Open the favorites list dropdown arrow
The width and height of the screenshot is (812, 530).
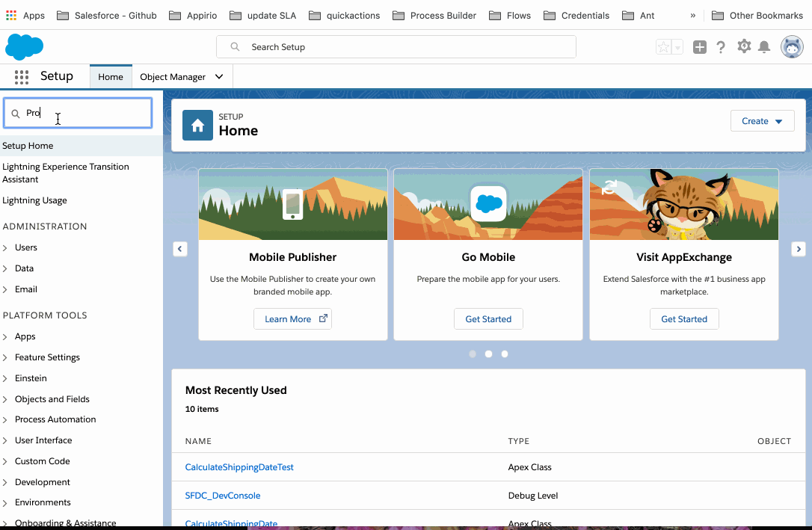[x=677, y=47]
